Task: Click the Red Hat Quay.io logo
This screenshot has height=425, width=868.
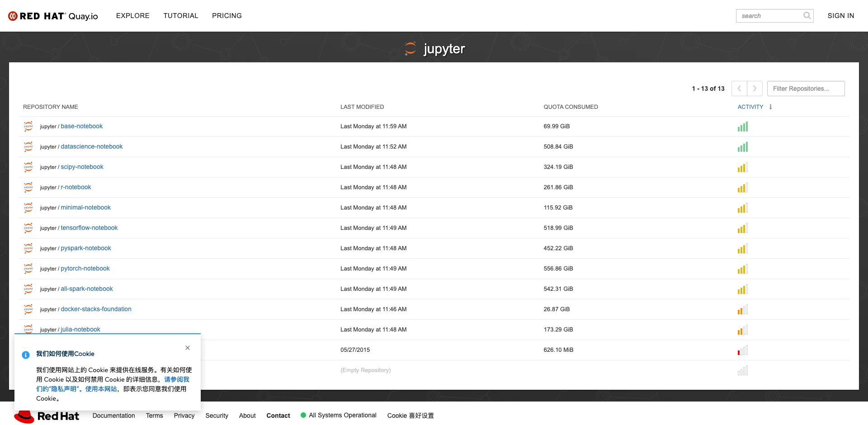Action: [53, 16]
